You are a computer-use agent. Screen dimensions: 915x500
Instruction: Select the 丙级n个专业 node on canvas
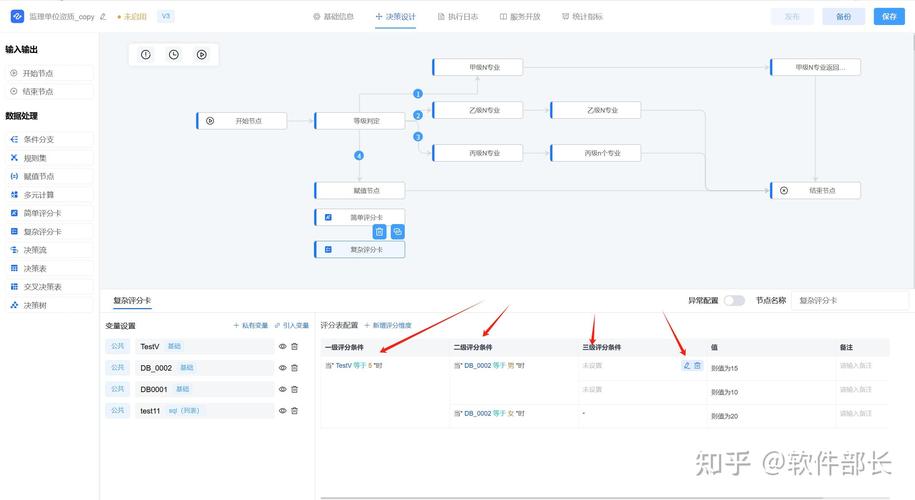[x=596, y=153]
